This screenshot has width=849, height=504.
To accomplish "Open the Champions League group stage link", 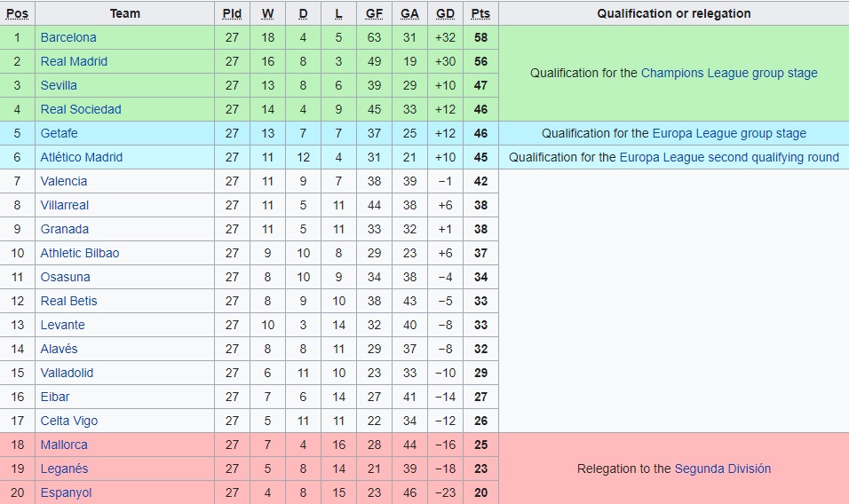I will tap(729, 73).
